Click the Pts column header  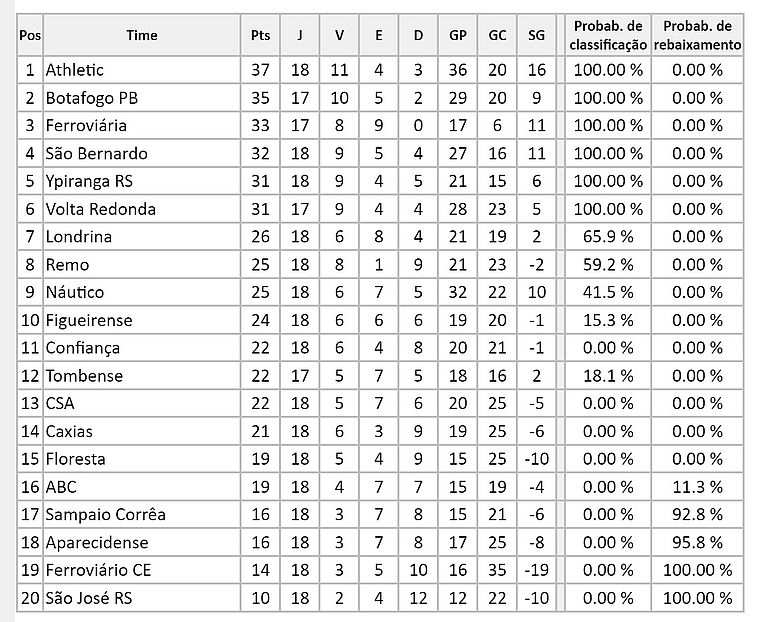point(261,35)
